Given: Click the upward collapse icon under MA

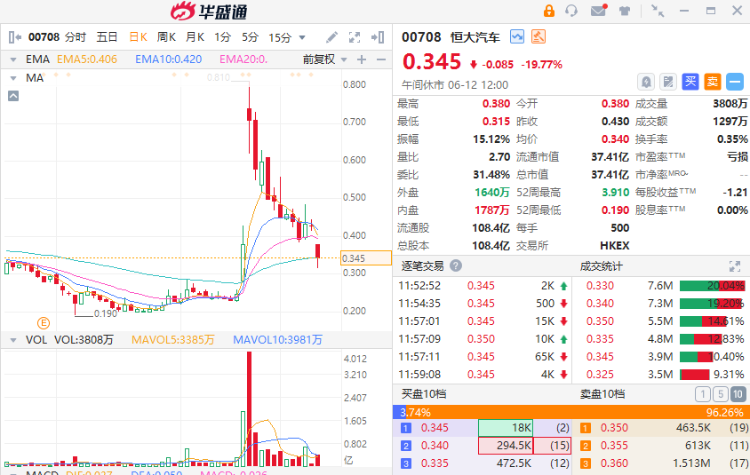Looking at the screenshot, I should tap(13, 96).
